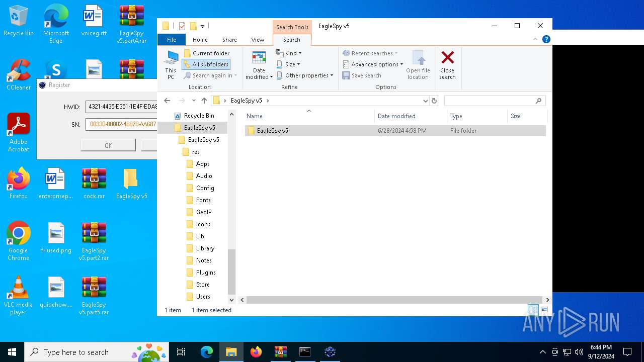
Task: Open EagleSpy v5 folder on desktop
Action: 131,183
